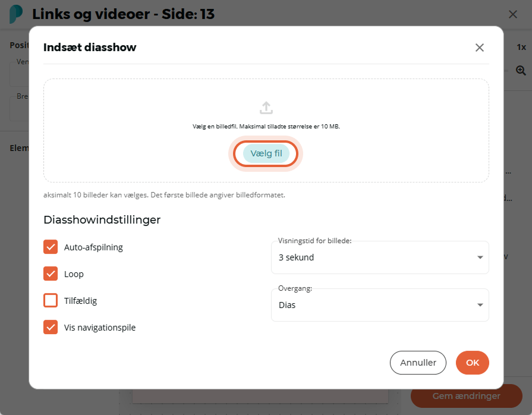Uncheck the Auto-afspilning checkbox
This screenshot has width=532, height=415.
pos(51,247)
